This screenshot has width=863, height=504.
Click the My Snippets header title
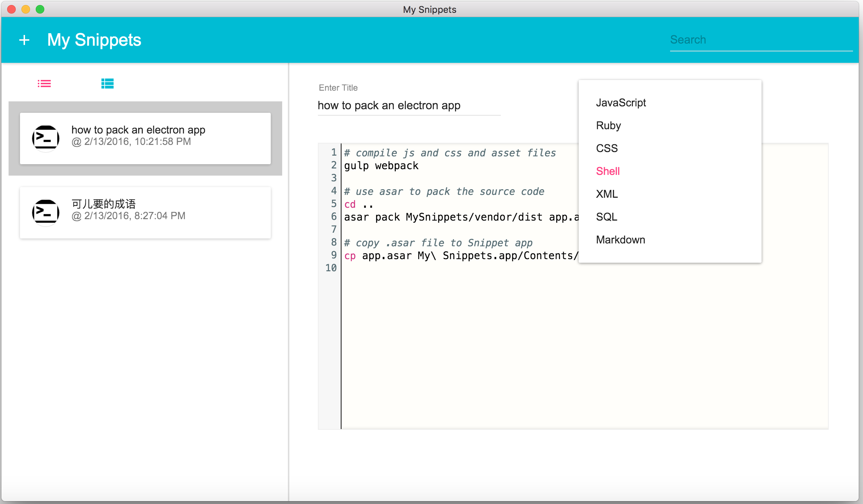click(94, 40)
